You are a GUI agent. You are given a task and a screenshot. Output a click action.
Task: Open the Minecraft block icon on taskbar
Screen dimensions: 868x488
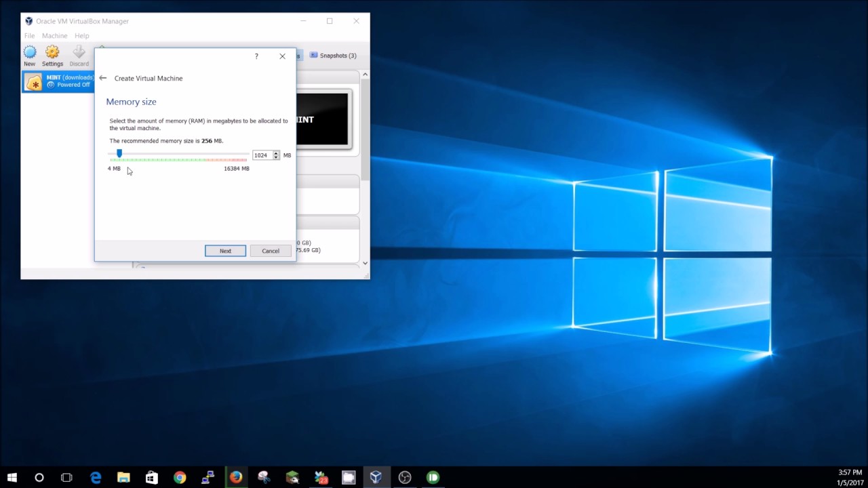[x=292, y=477]
